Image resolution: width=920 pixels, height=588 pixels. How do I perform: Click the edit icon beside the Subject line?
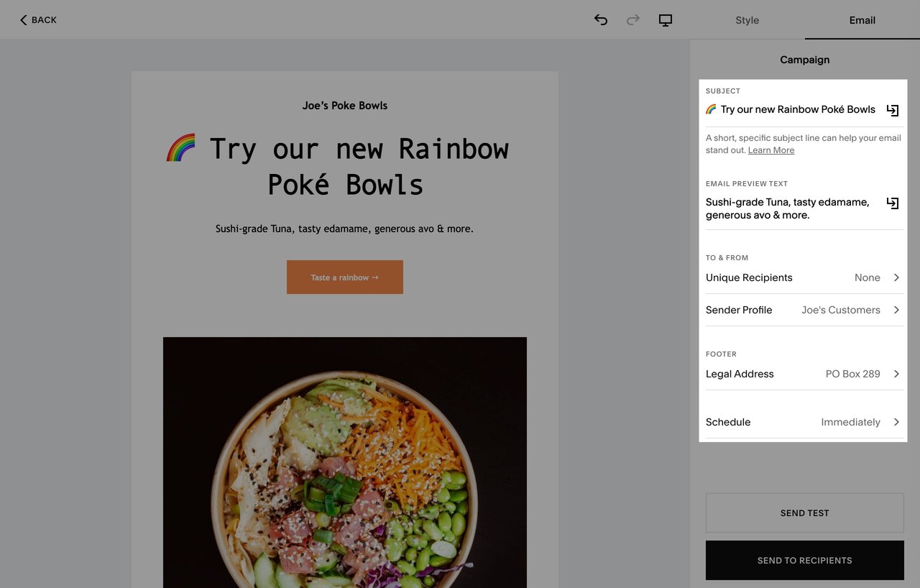[892, 110]
